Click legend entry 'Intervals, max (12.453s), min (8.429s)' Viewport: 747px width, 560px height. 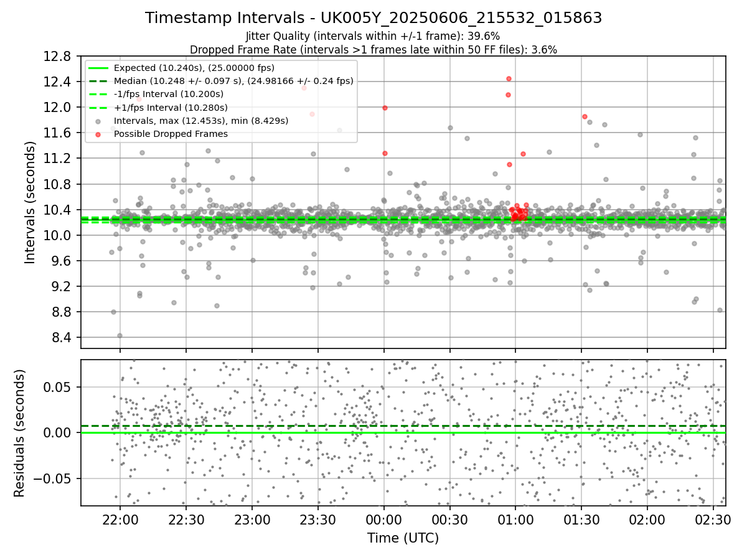pos(201,121)
